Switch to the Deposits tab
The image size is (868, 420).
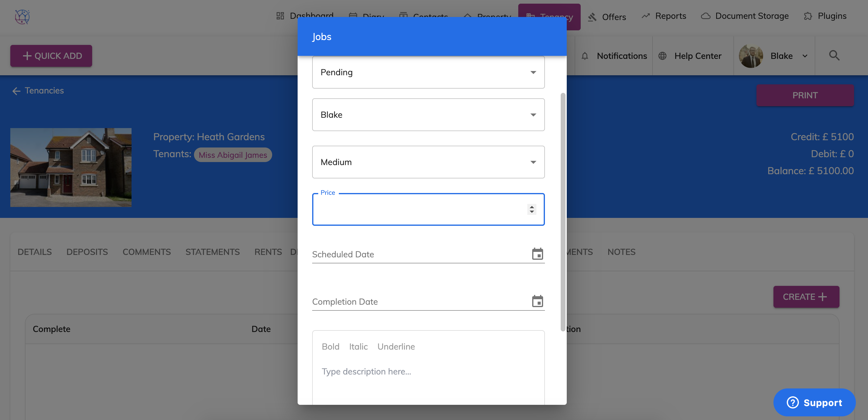coord(87,252)
